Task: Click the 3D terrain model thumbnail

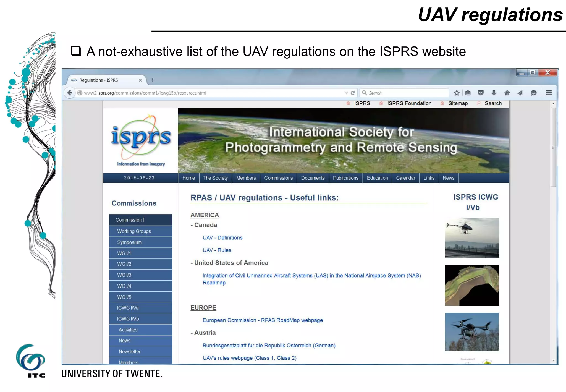Action: (472, 286)
